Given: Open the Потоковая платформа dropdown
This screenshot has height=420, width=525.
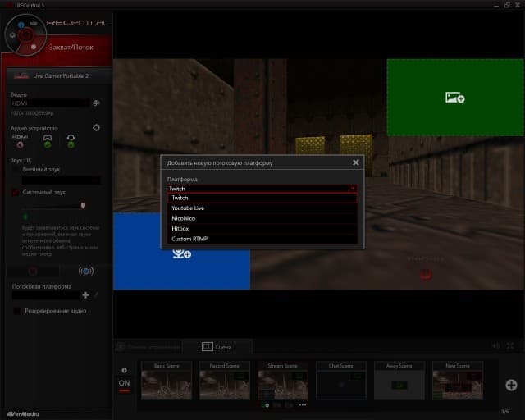Looking at the screenshot, I should pyautogui.click(x=46, y=295).
